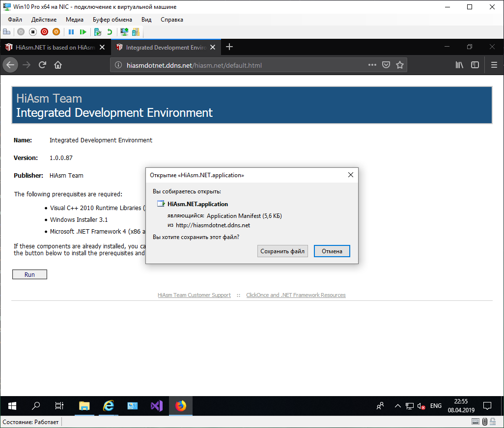
Task: Click the URL address bar
Action: tap(236, 65)
